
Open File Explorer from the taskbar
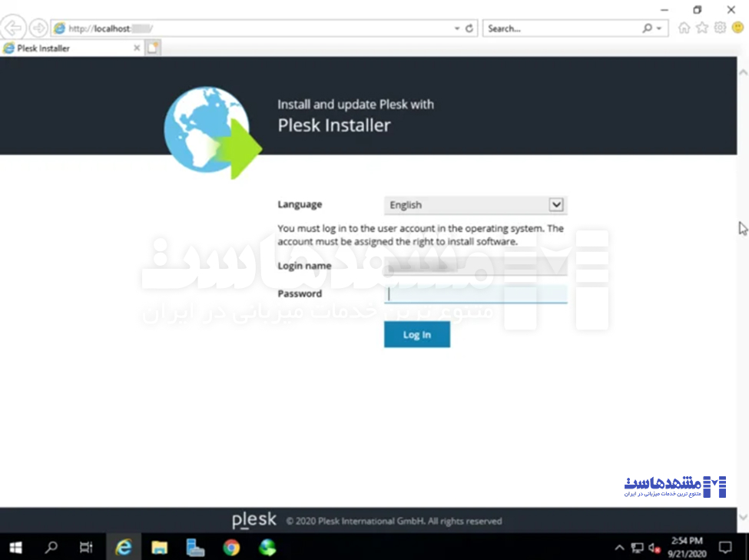coord(159,547)
